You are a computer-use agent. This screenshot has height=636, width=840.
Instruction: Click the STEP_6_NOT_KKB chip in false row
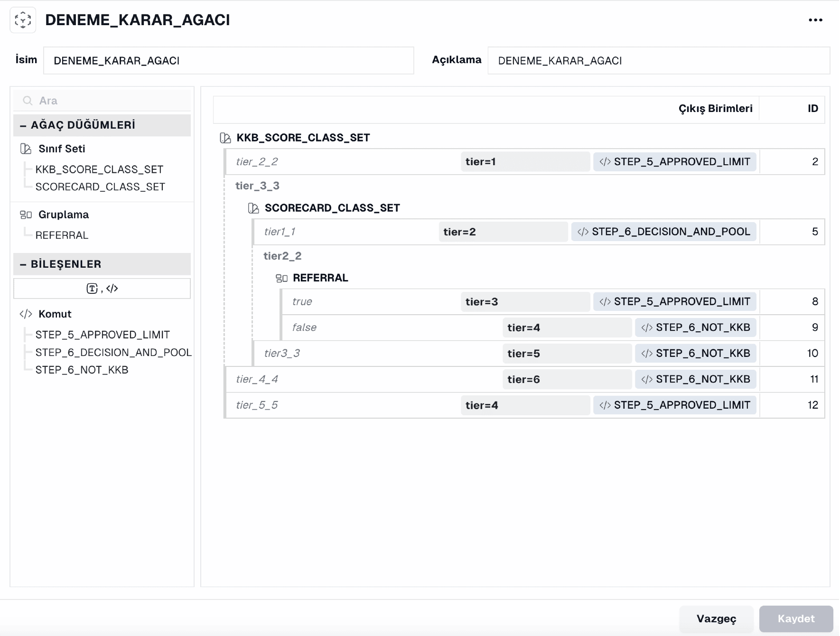pyautogui.click(x=695, y=327)
